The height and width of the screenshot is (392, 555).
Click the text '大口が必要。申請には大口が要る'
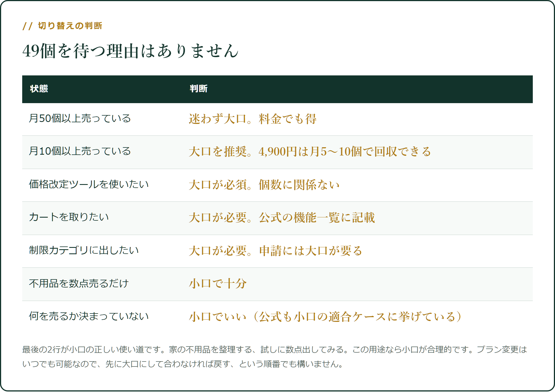[276, 251]
